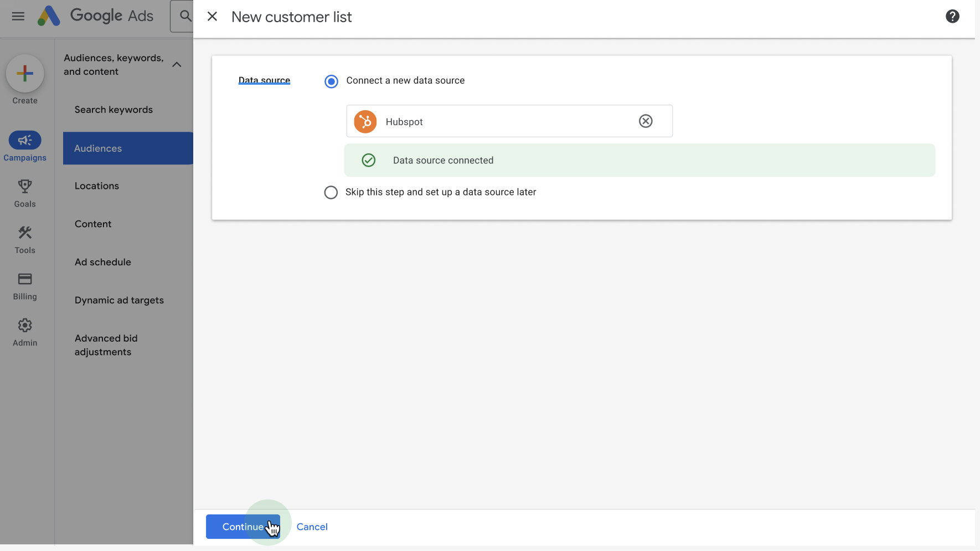This screenshot has width=980, height=551.
Task: Remove the Hubspot data source connection
Action: click(x=646, y=121)
